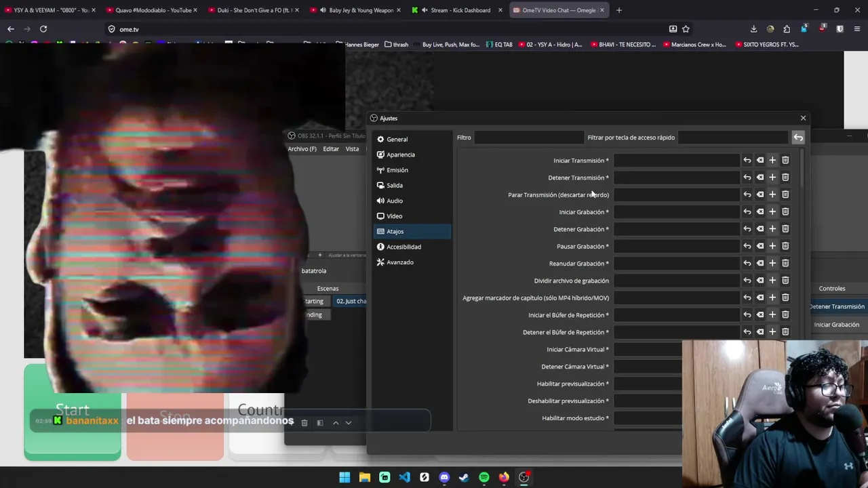Open Spotify from the taskbar
The width and height of the screenshot is (868, 488).
(x=484, y=477)
